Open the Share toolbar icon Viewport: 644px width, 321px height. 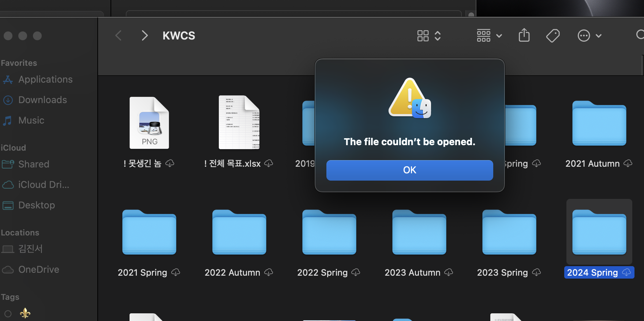(x=524, y=35)
